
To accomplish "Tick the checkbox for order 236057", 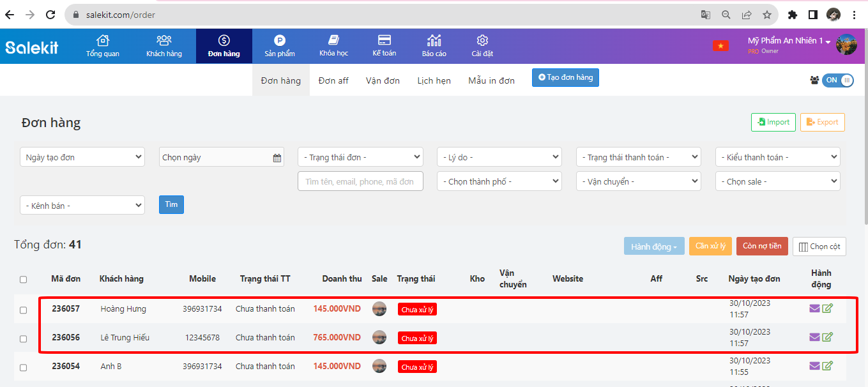I will [24, 310].
